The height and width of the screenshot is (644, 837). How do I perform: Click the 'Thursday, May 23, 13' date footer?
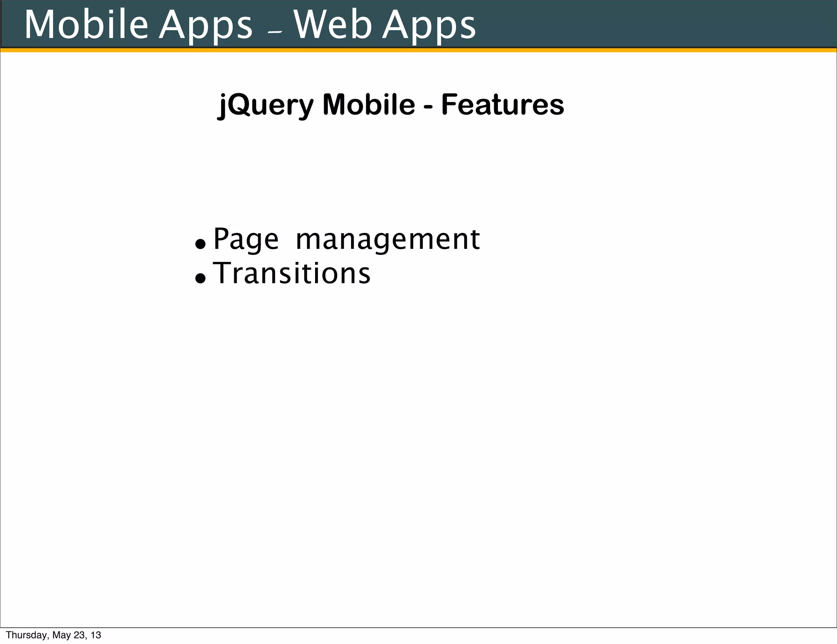54,635
